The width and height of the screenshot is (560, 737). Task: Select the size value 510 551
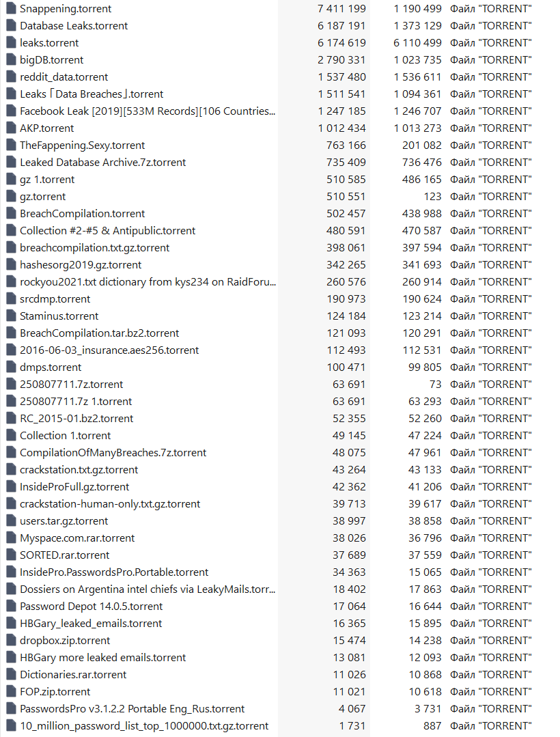[x=346, y=197]
